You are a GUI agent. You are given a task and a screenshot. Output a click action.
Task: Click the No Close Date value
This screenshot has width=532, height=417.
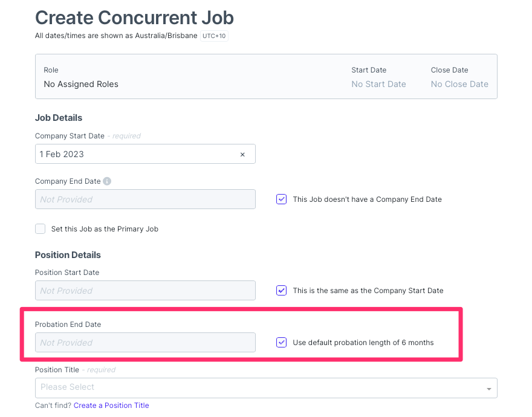[x=459, y=85]
